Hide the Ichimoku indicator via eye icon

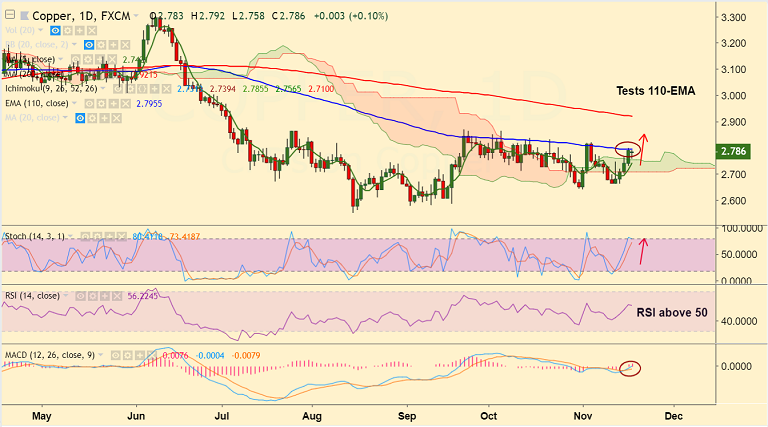pyautogui.click(x=118, y=89)
